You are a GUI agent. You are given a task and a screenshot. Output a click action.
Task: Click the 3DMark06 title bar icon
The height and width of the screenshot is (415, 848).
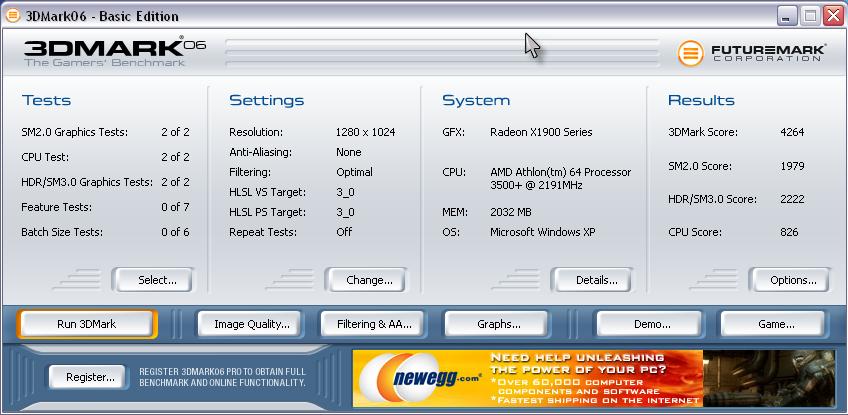tap(12, 16)
